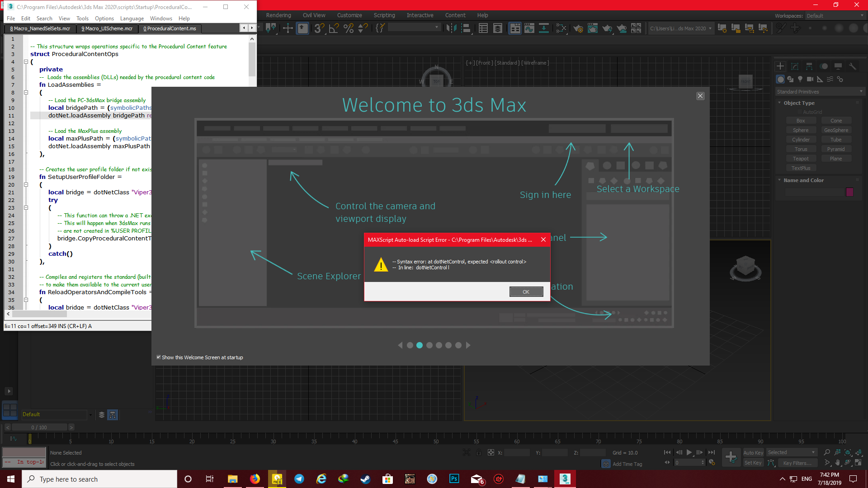Click the Box primitive button
This screenshot has height=488, width=868.
pyautogui.click(x=801, y=121)
